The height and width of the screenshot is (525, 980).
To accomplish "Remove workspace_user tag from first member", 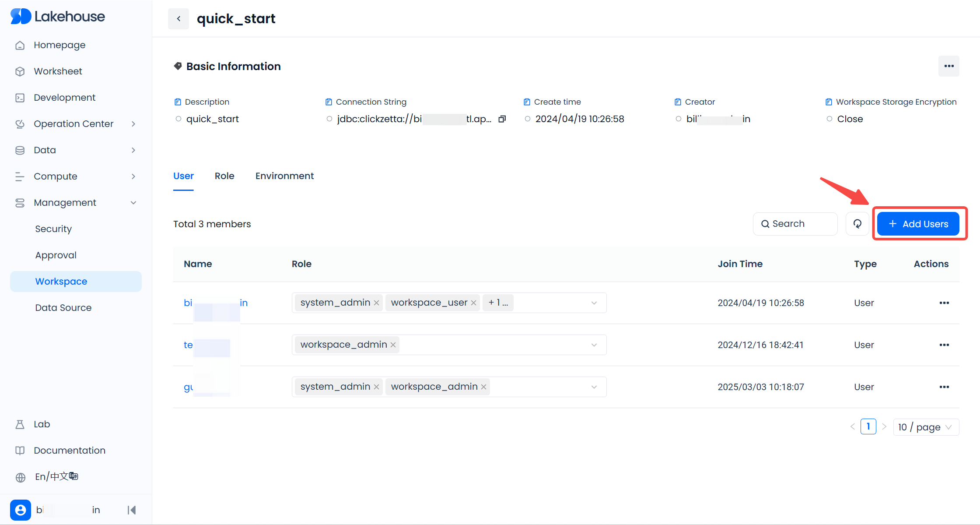I will (x=473, y=303).
